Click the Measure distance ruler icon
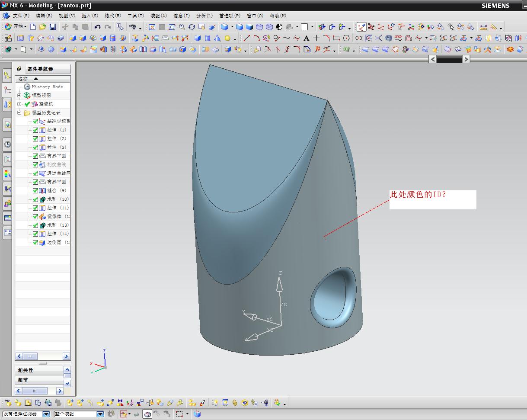 [x=483, y=27]
